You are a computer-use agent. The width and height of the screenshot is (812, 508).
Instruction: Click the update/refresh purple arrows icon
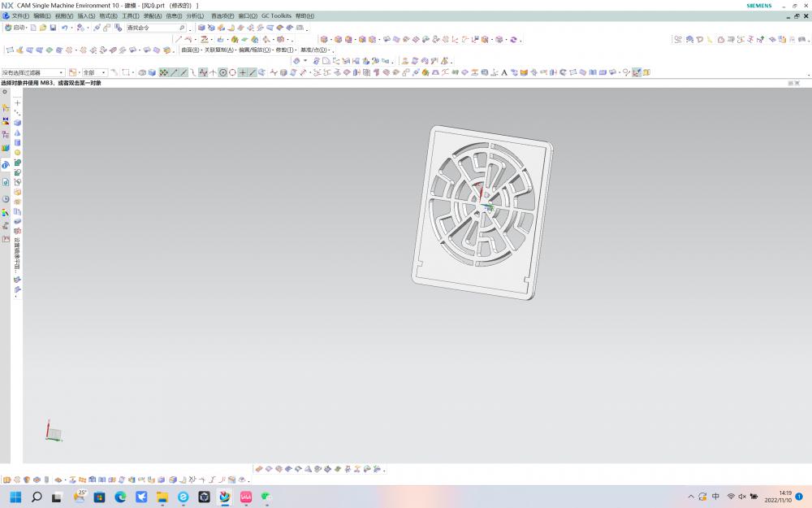click(x=513, y=39)
